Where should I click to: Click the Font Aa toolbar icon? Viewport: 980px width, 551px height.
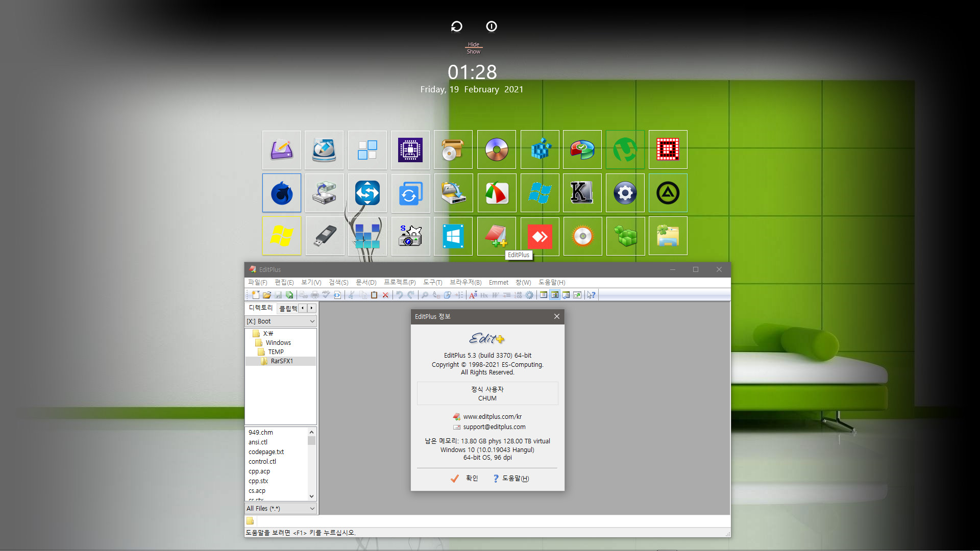pos(473,295)
